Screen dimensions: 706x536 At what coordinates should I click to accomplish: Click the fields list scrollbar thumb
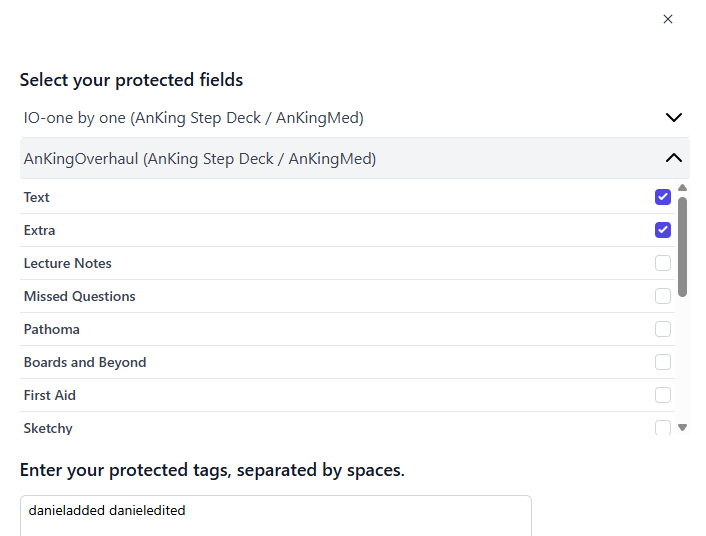point(683,245)
